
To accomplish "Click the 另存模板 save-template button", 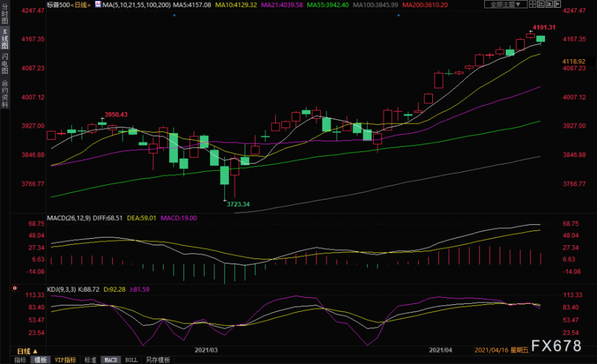I will click(x=158, y=360).
